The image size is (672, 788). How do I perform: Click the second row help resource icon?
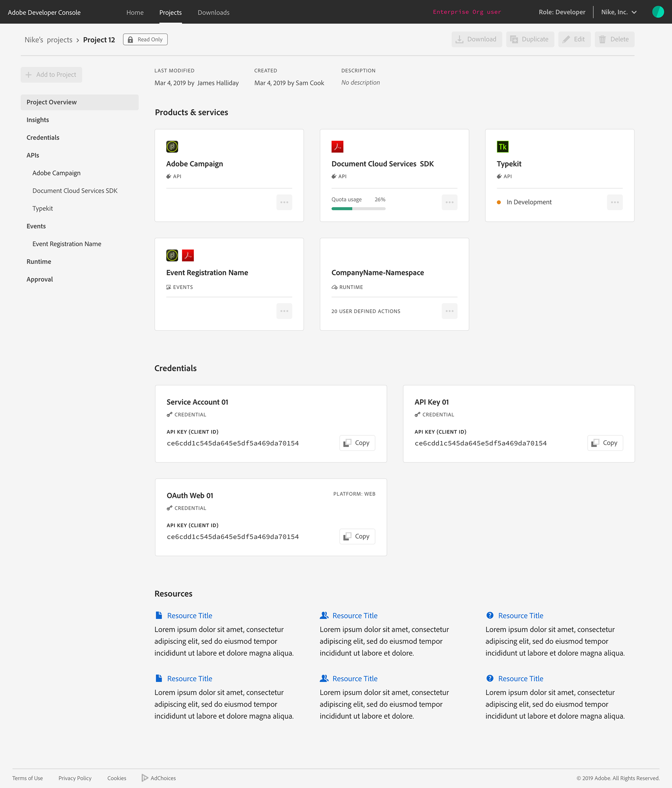[490, 678]
